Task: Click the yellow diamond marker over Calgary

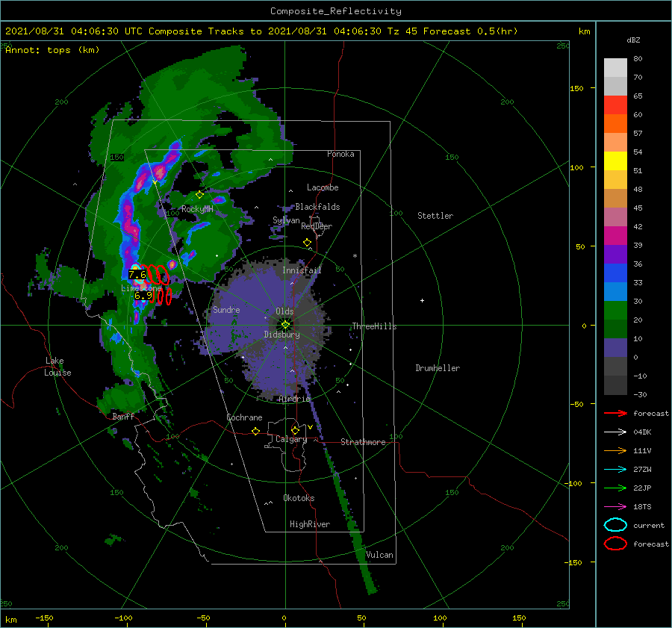Action: pos(295,430)
